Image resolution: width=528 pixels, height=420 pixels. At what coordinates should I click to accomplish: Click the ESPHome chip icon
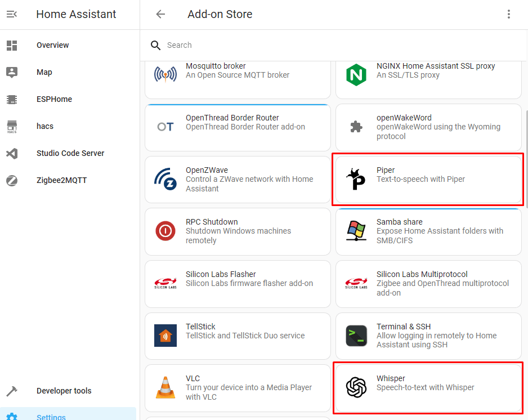click(x=12, y=99)
